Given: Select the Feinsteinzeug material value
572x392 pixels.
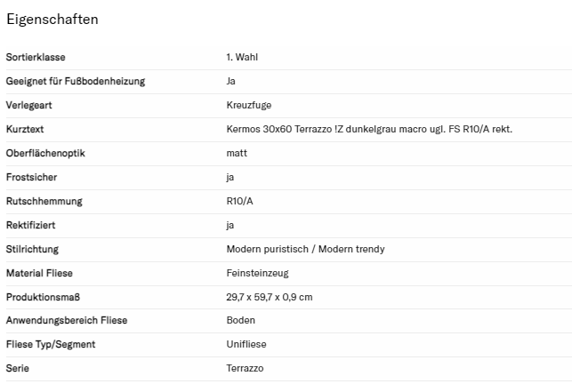Looking at the screenshot, I should (x=257, y=274).
